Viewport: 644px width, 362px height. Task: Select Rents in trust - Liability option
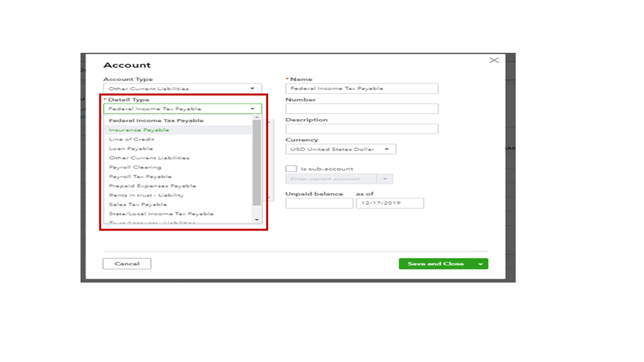146,195
